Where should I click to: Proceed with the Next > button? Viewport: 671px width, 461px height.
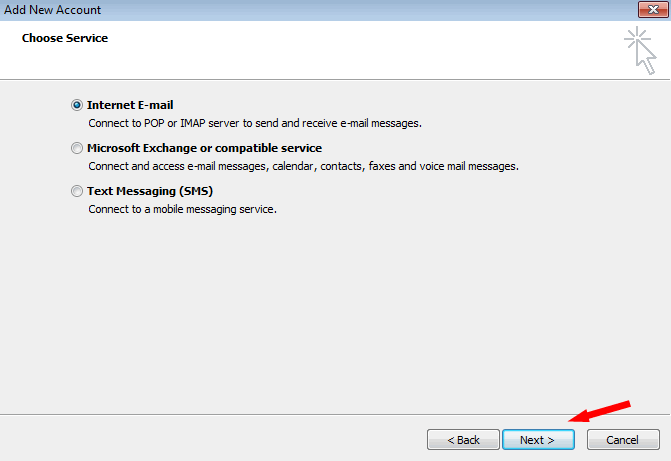pyautogui.click(x=538, y=440)
